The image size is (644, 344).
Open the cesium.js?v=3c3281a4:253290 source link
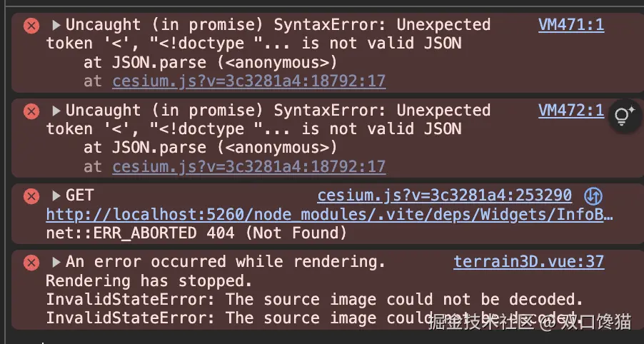445,196
